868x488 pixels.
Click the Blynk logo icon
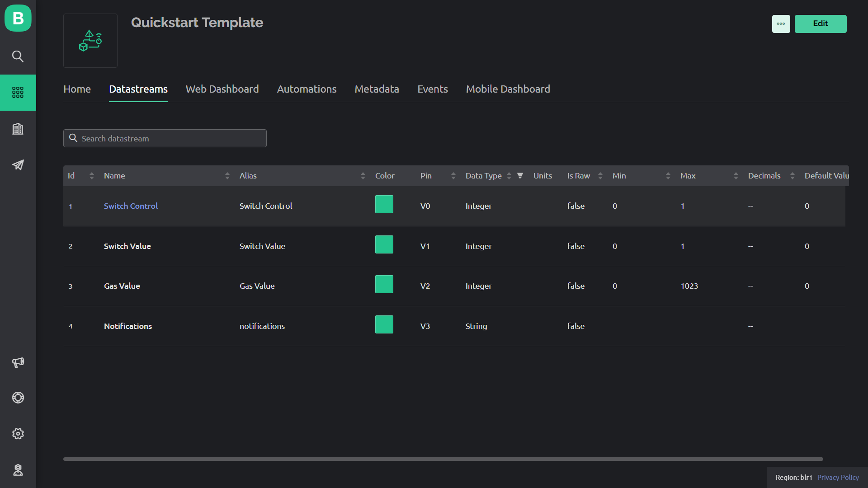pyautogui.click(x=18, y=18)
